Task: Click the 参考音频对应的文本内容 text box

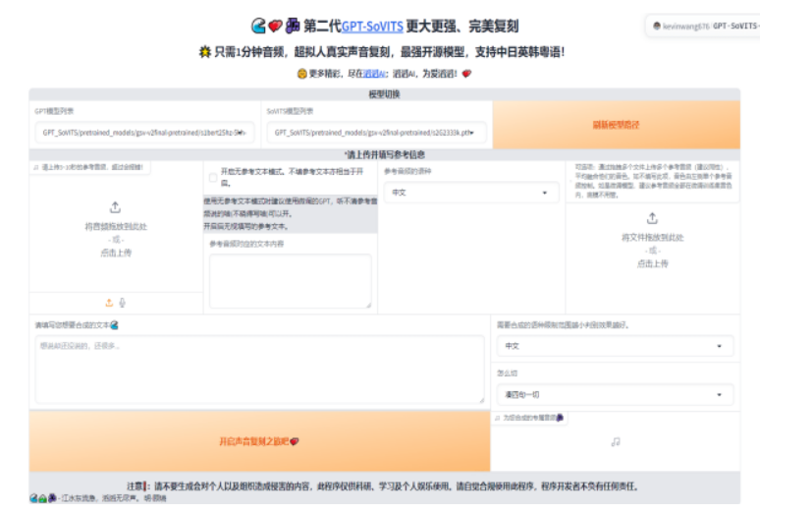Action: [x=291, y=280]
